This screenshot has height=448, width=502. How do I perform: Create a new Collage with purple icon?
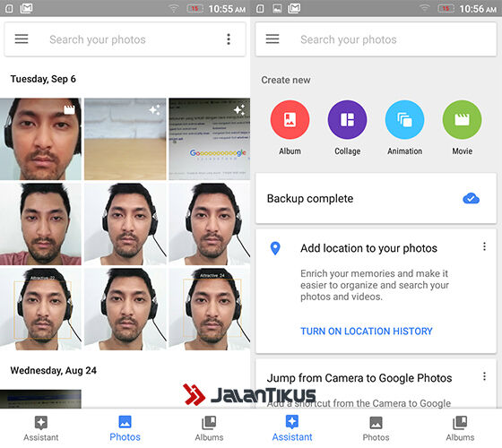[348, 120]
